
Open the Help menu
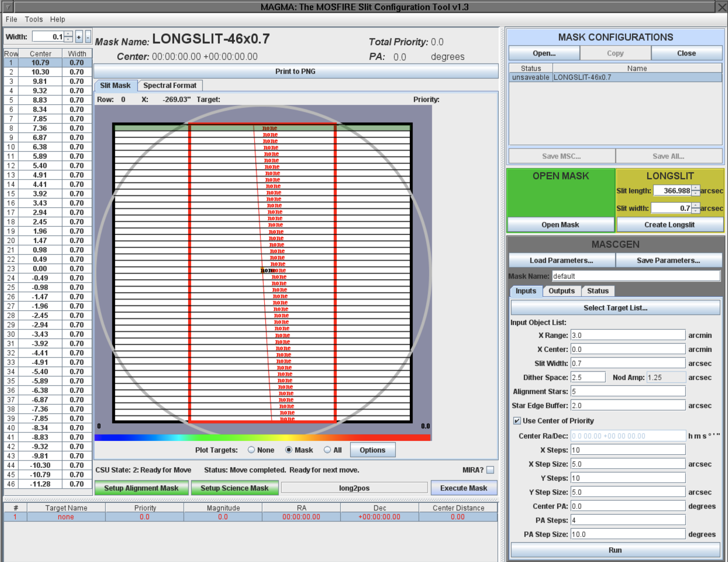pos(58,19)
